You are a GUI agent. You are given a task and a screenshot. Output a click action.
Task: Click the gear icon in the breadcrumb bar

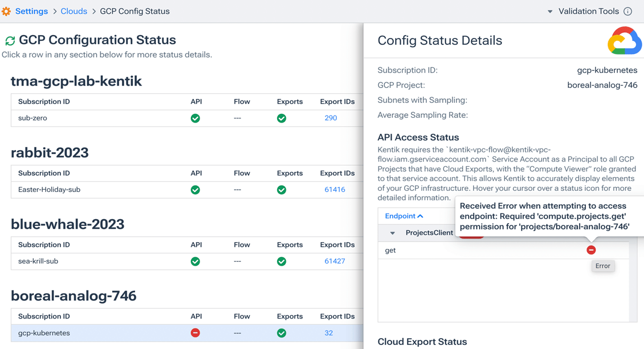coord(6,10)
